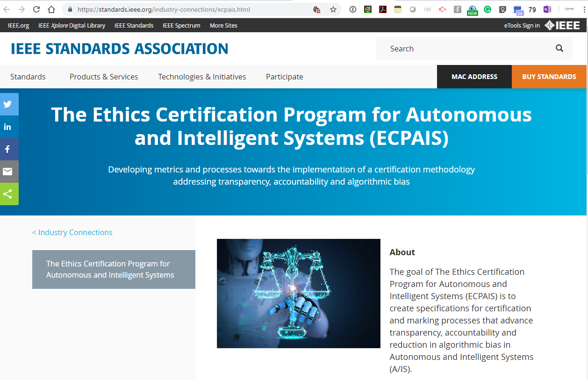Share page on Twitter
Screen dimensions: 588x380
(9, 104)
